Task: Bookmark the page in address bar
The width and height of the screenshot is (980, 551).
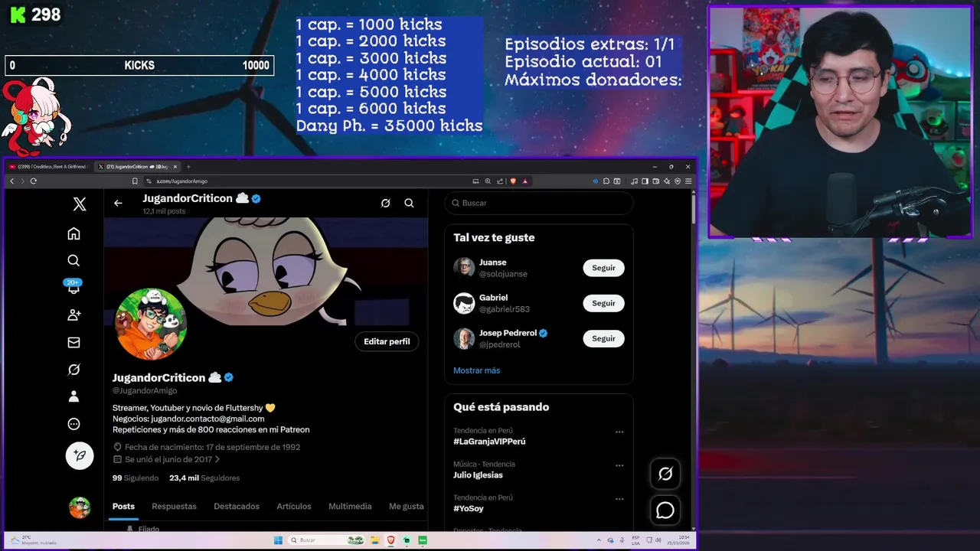Action: tap(135, 181)
